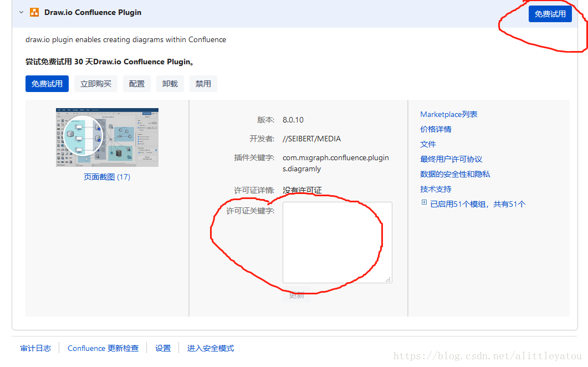The image size is (588, 367).
Task: Click the 更新 button under the license field
Action: coord(296,295)
